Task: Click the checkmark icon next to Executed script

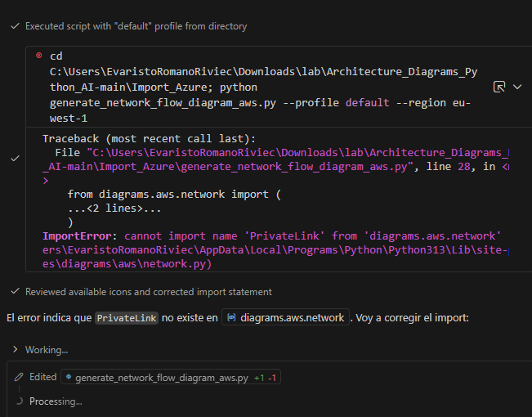Action: (x=15, y=26)
